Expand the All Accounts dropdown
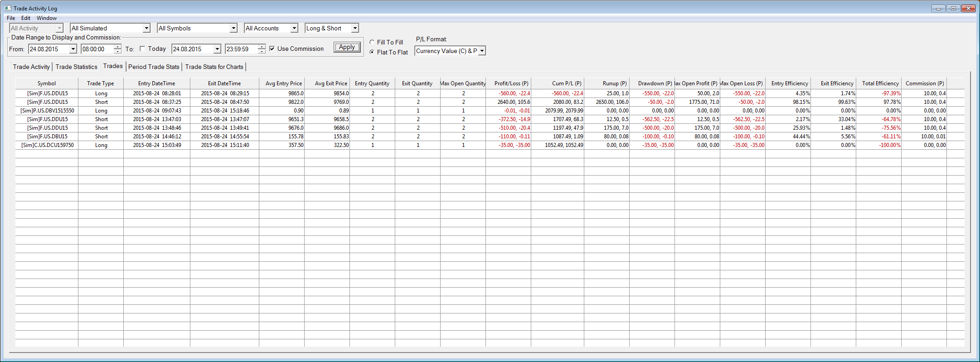The width and height of the screenshot is (980, 362). [x=294, y=28]
